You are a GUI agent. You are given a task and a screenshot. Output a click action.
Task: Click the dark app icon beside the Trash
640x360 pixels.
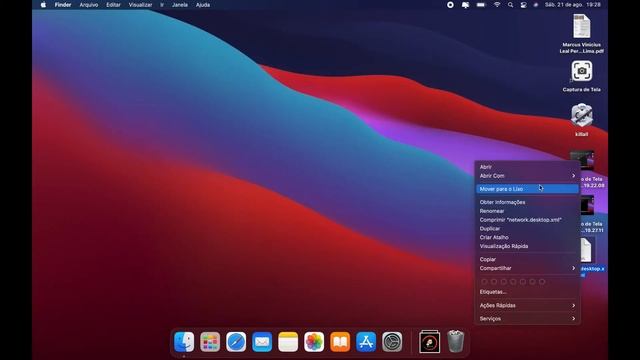pos(429,342)
